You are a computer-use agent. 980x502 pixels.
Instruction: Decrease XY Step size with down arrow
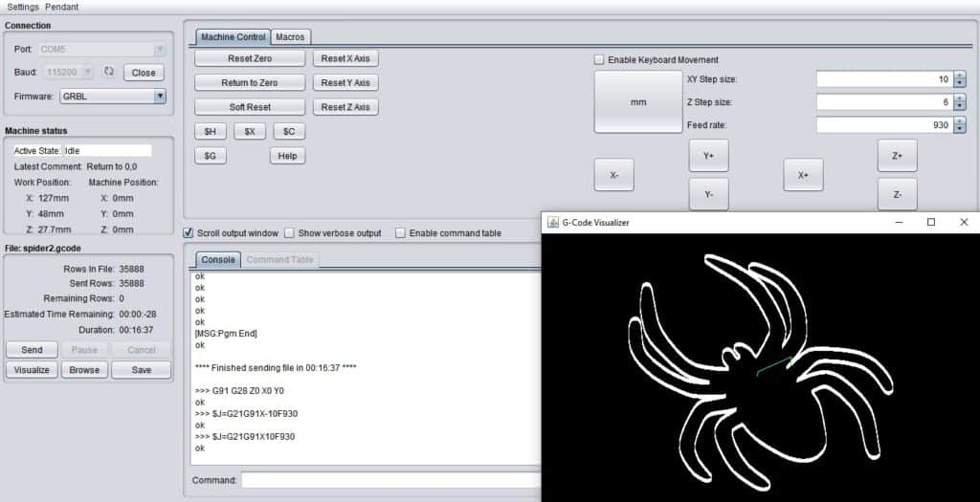click(959, 83)
